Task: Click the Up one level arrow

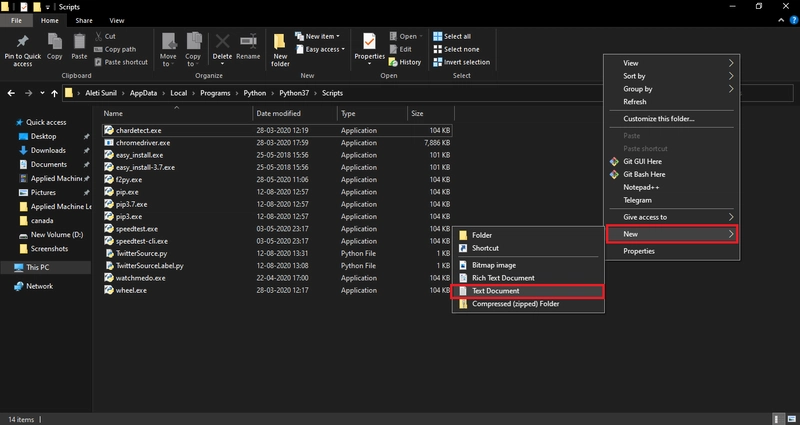Action: tap(55, 93)
